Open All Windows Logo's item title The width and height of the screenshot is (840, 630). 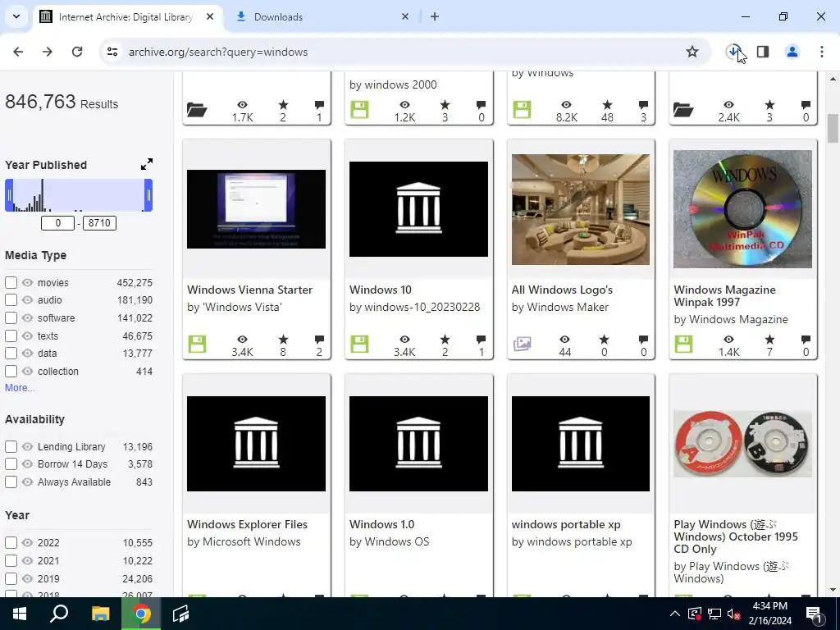pyautogui.click(x=562, y=290)
